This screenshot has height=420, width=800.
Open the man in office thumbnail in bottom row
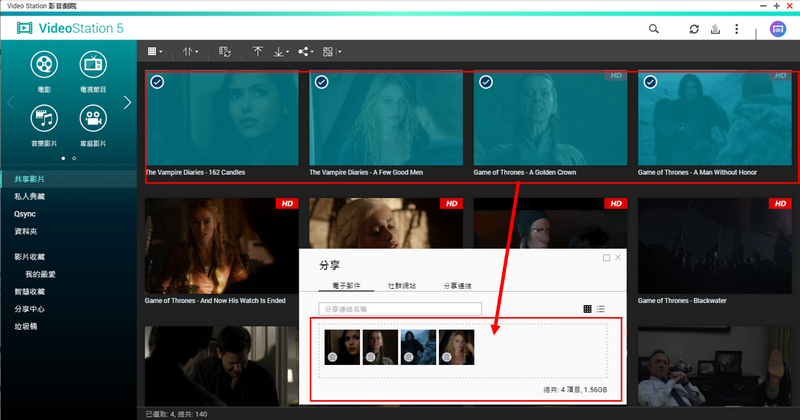[715, 366]
